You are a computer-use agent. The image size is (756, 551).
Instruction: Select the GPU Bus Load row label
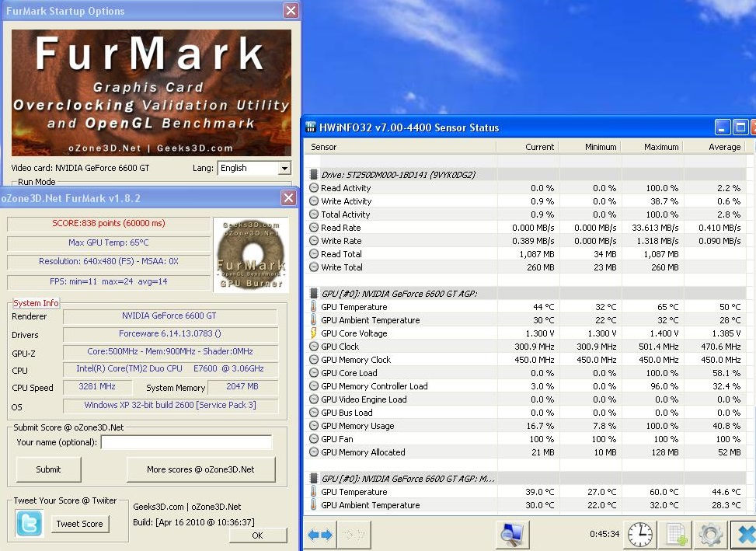point(347,413)
